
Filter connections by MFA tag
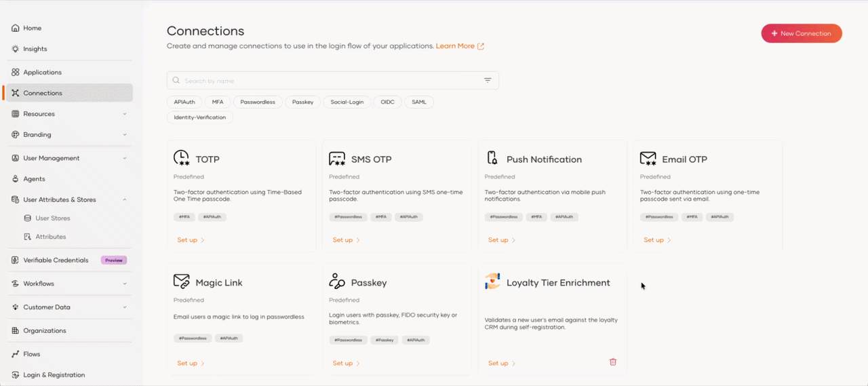218,102
